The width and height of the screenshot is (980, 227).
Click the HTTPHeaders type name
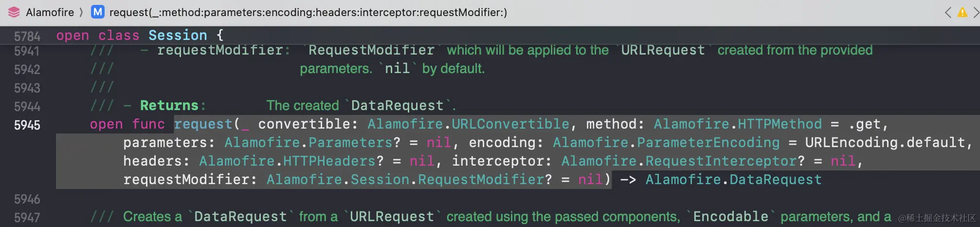329,161
